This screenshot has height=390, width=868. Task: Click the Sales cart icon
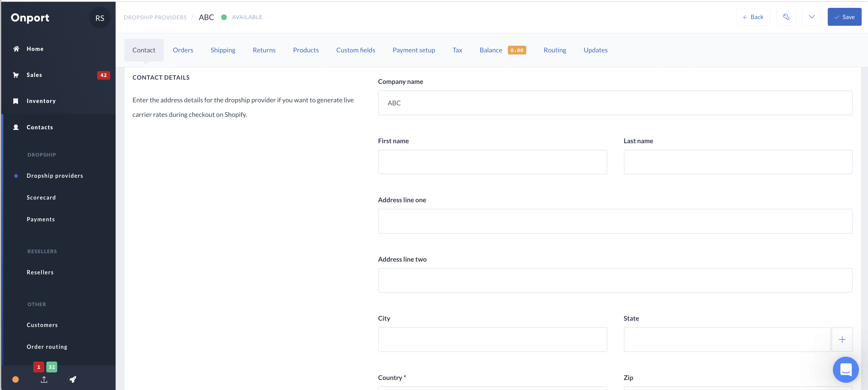click(x=16, y=75)
